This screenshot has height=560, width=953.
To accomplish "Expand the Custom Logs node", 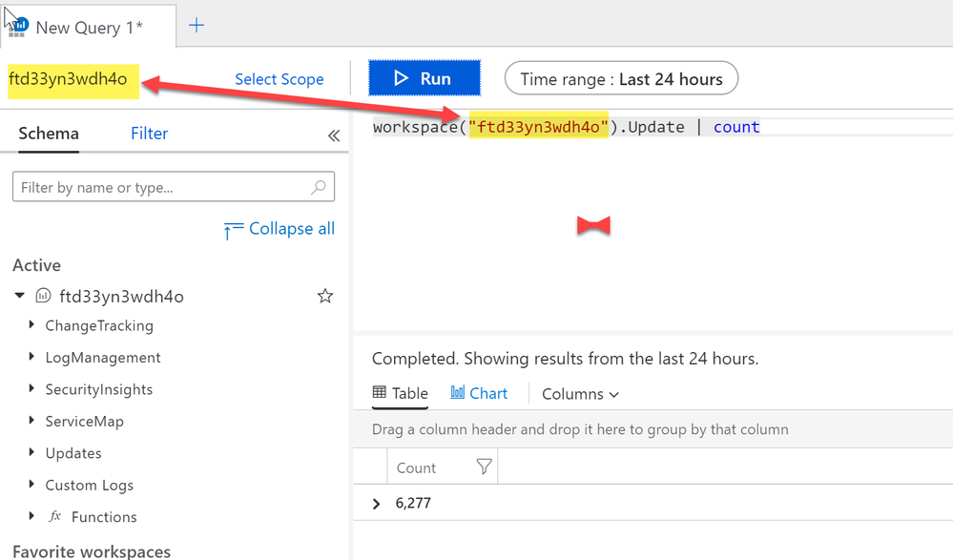I will tap(31, 484).
